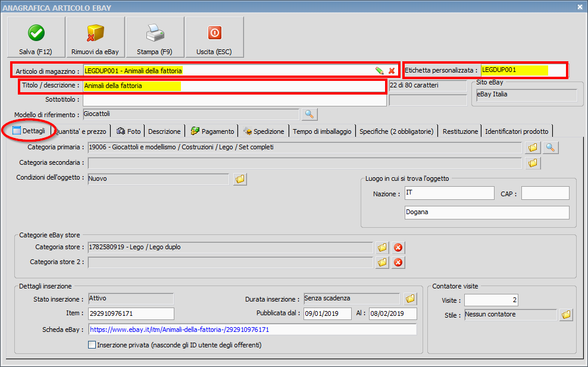588x367 pixels.
Task: Open Durata inserzione folder picker
Action: (x=410, y=299)
